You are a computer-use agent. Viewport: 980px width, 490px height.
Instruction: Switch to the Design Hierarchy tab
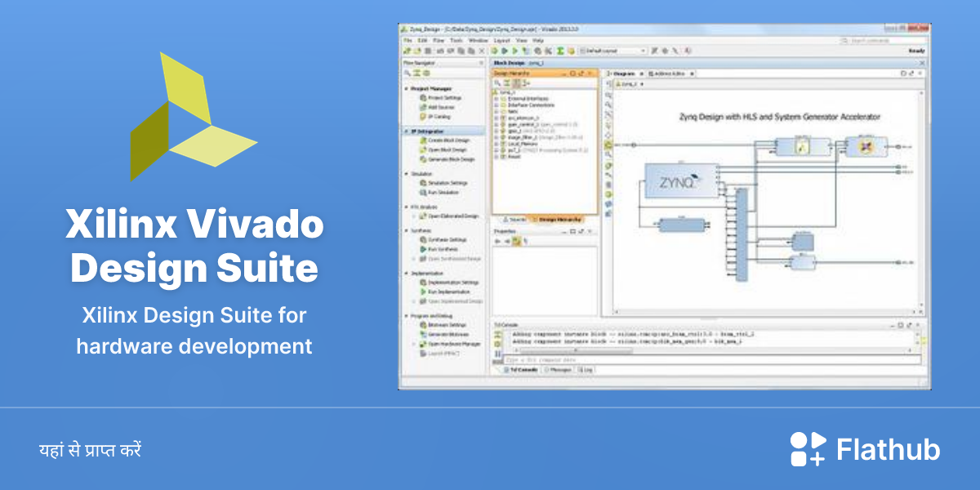(x=559, y=220)
